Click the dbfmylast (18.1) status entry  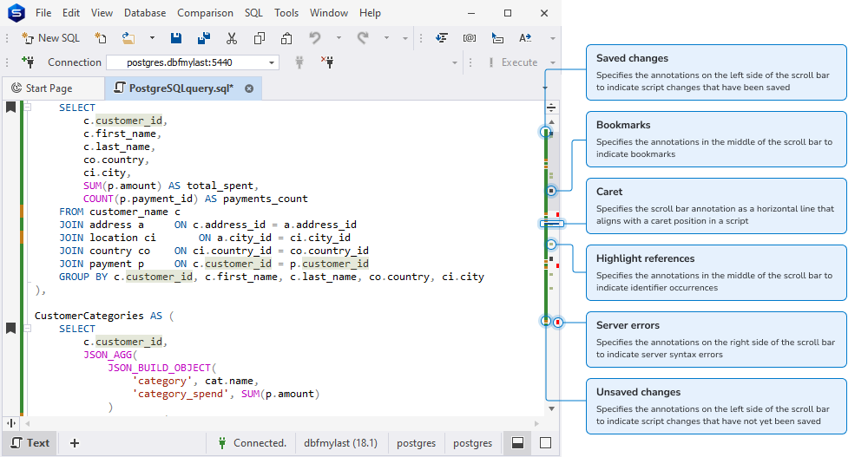[340, 443]
